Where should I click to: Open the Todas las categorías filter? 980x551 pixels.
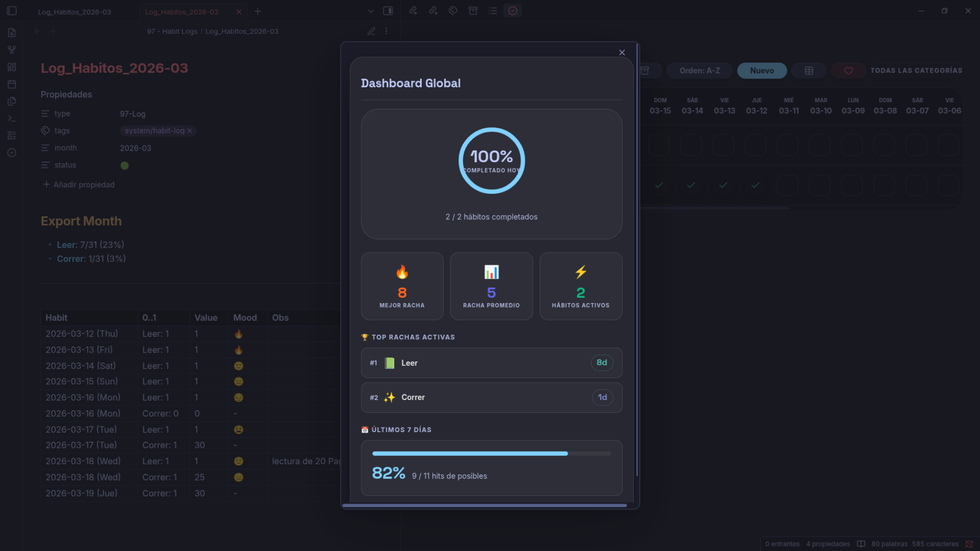coord(916,71)
